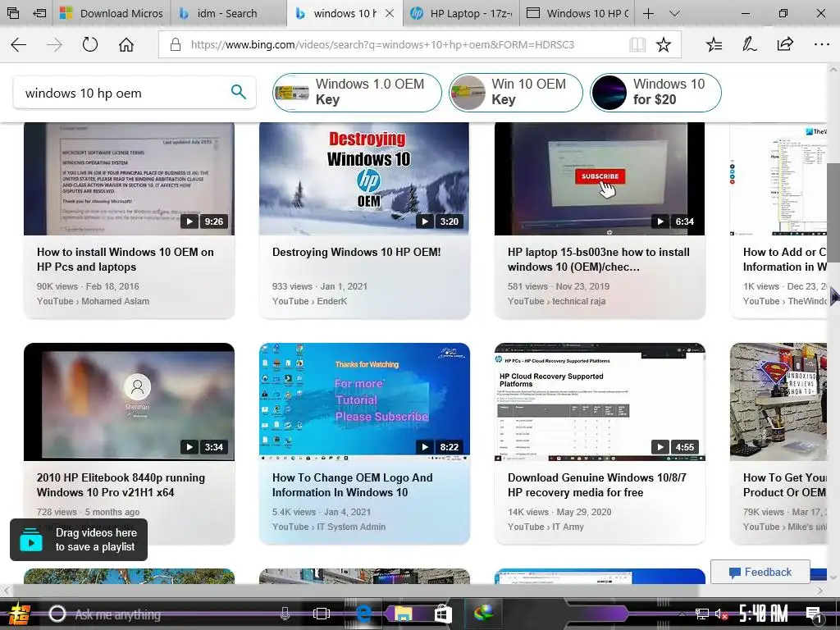The width and height of the screenshot is (840, 630).
Task: Select Win 10 OEM Key suggestion
Action: tap(515, 92)
